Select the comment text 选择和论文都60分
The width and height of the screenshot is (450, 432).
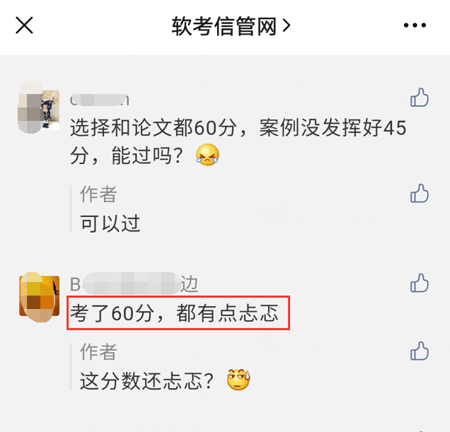[x=153, y=128]
